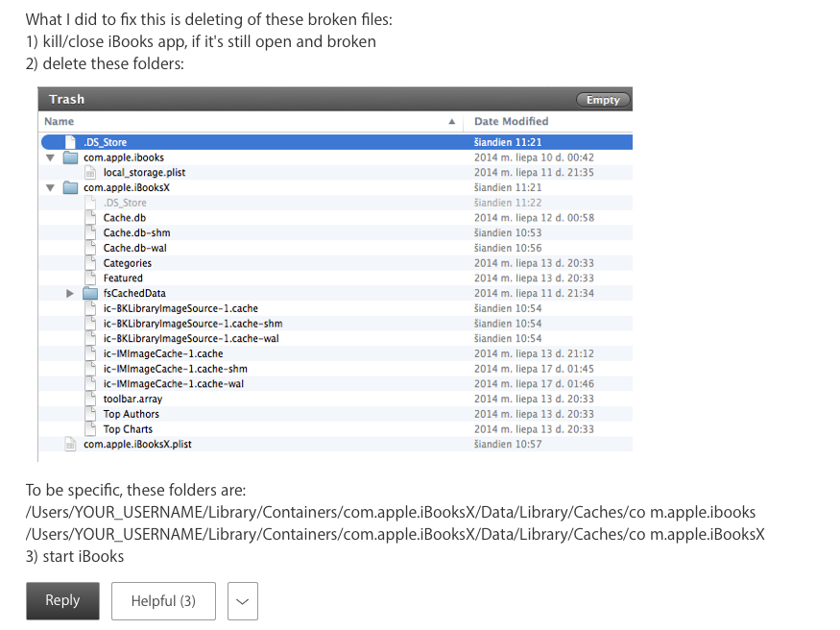Click the Cache.db file icon
The image size is (840, 630).
(x=90, y=217)
